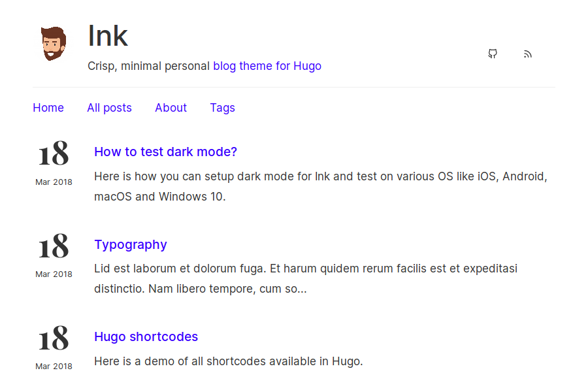Click "Mar 2018" under the first post date
Viewport: 588px width, 392px height.
[x=54, y=182]
